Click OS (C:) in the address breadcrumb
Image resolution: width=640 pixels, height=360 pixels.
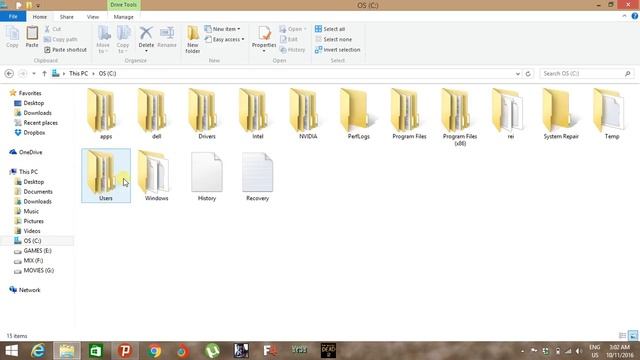click(107, 73)
